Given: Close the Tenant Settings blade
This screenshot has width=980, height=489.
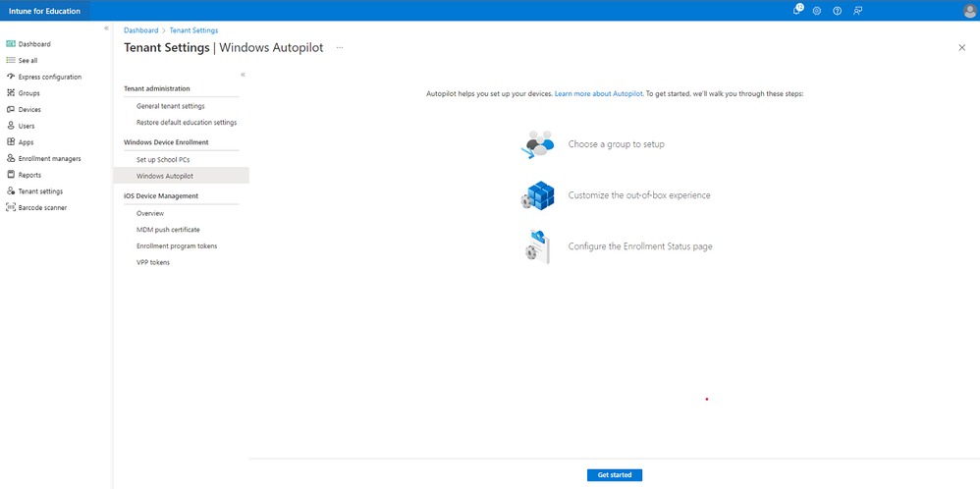Looking at the screenshot, I should pyautogui.click(x=962, y=47).
